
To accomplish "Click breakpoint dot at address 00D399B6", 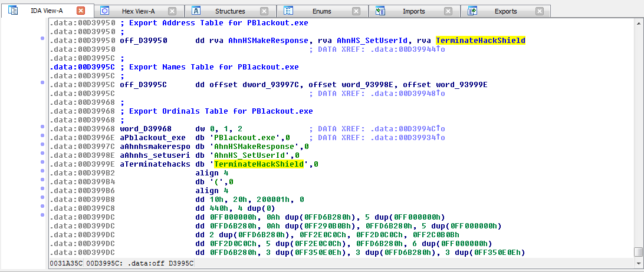I will click(x=42, y=188).
